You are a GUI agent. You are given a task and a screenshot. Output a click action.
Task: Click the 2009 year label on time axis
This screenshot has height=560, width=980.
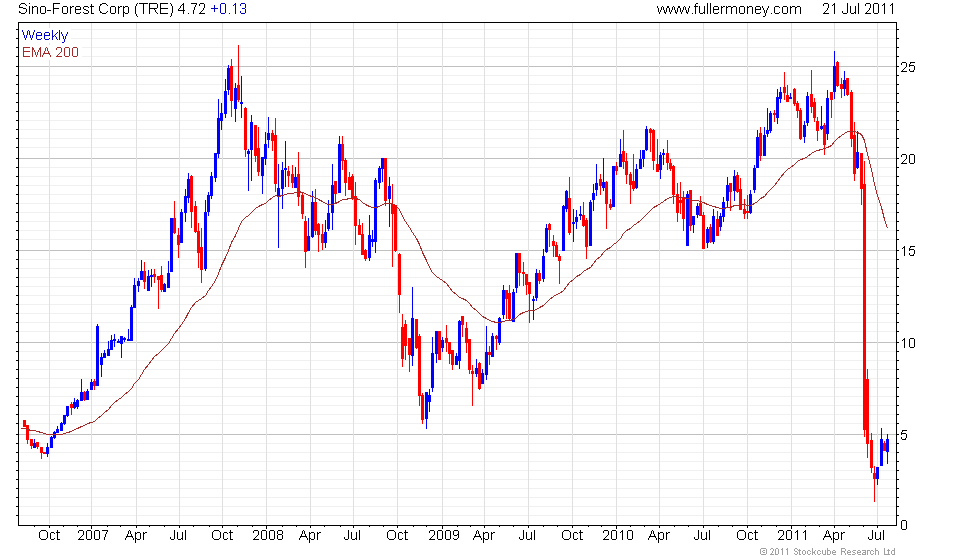(444, 536)
